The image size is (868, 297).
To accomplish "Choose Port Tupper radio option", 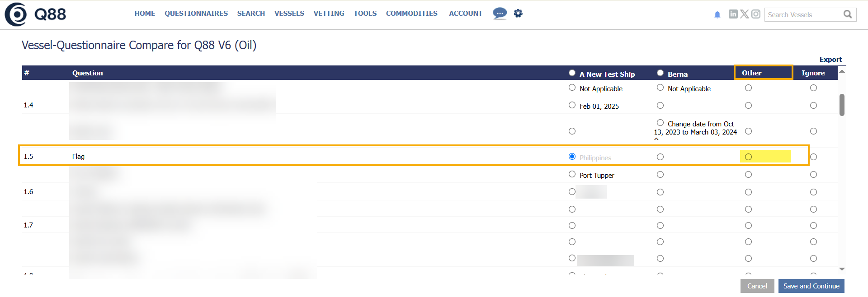I will [x=572, y=175].
